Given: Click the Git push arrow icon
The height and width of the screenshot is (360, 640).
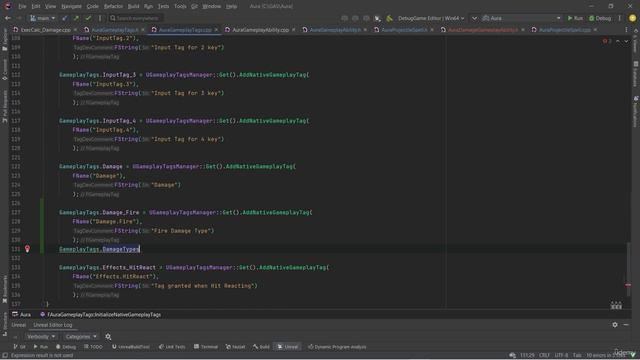Looking at the screenshot, I should pos(76,18).
